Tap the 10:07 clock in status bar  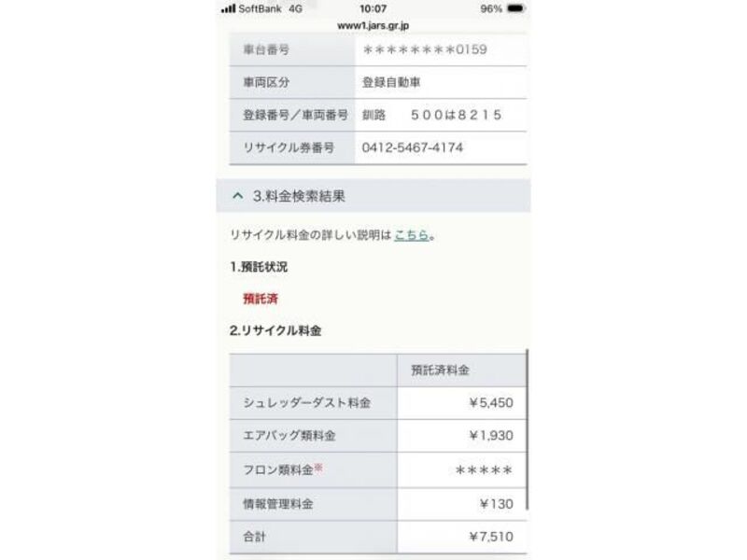[x=373, y=8]
